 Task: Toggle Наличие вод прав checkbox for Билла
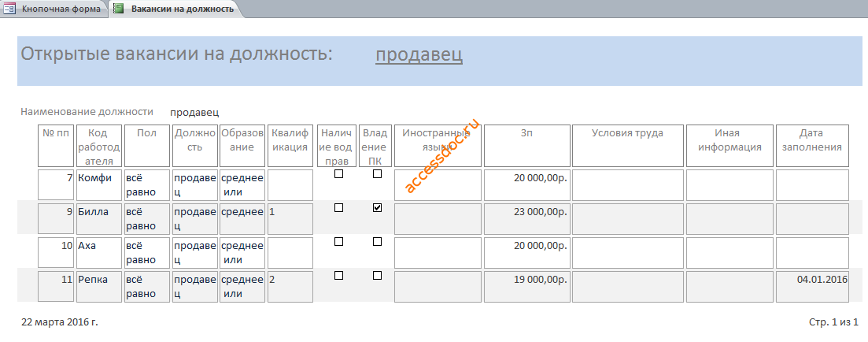[339, 208]
